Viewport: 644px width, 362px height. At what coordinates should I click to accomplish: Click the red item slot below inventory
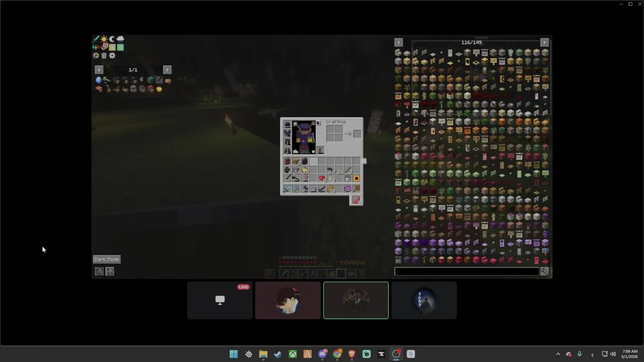(x=357, y=200)
